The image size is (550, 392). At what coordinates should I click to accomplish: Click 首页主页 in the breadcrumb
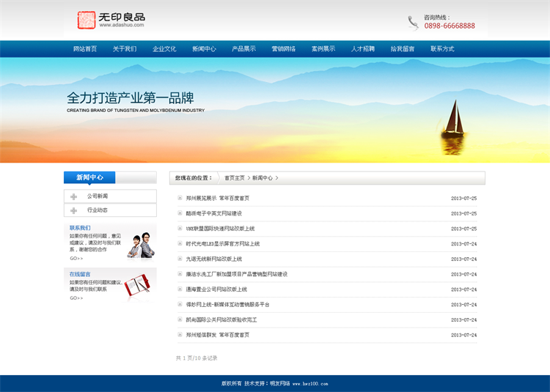click(235, 178)
